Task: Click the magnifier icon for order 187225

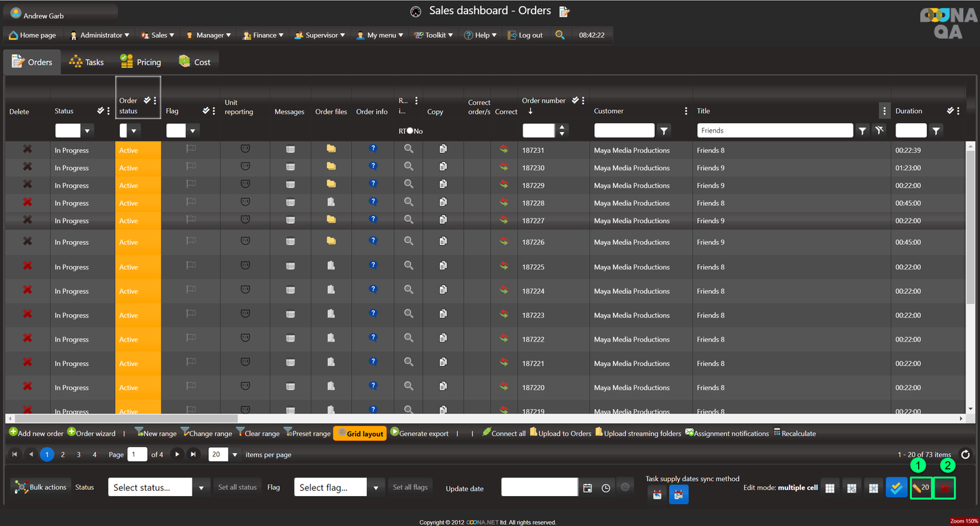Action: click(408, 266)
